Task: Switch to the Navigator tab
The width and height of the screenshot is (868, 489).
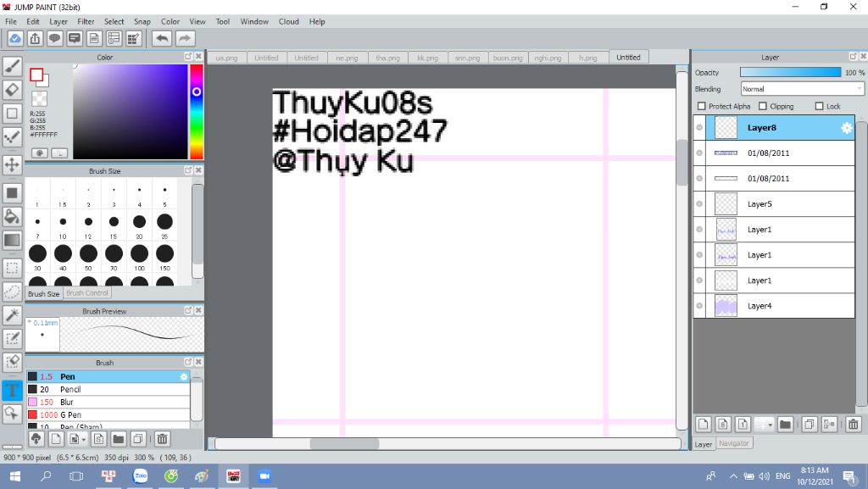Action: (734, 443)
